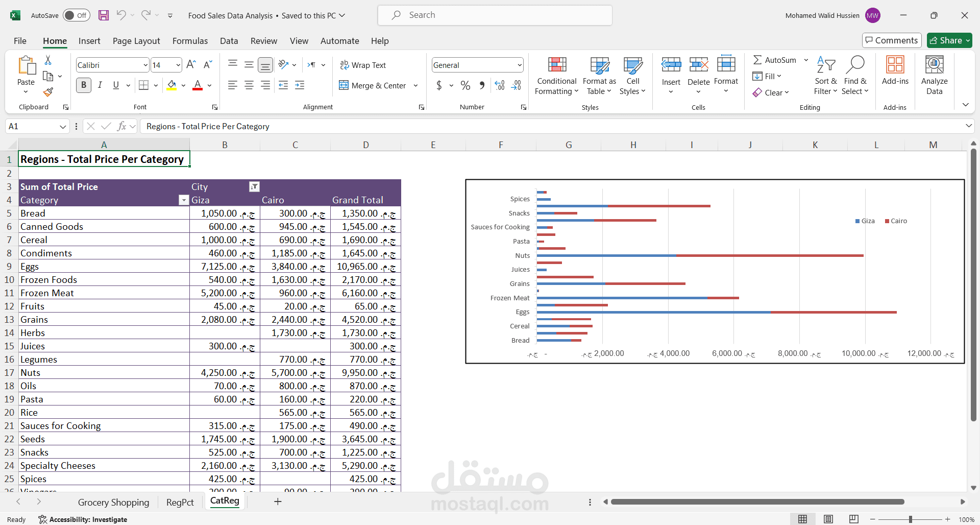
Task: Click Accessibility: Investigate in status bar
Action: [x=83, y=519]
